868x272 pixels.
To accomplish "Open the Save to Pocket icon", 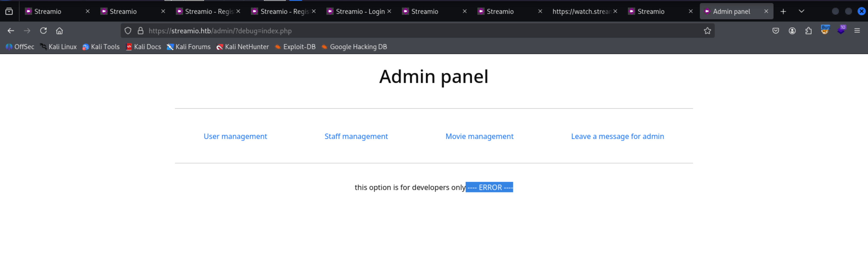I will point(776,31).
